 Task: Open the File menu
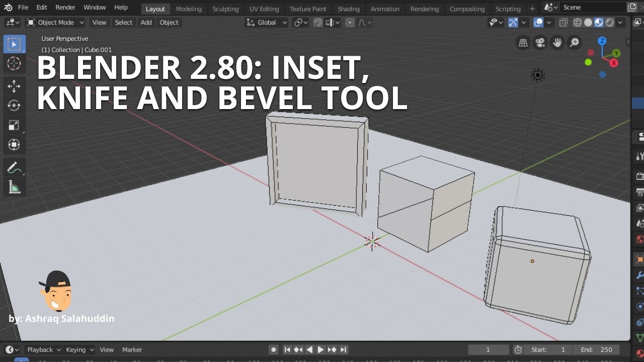tap(23, 8)
